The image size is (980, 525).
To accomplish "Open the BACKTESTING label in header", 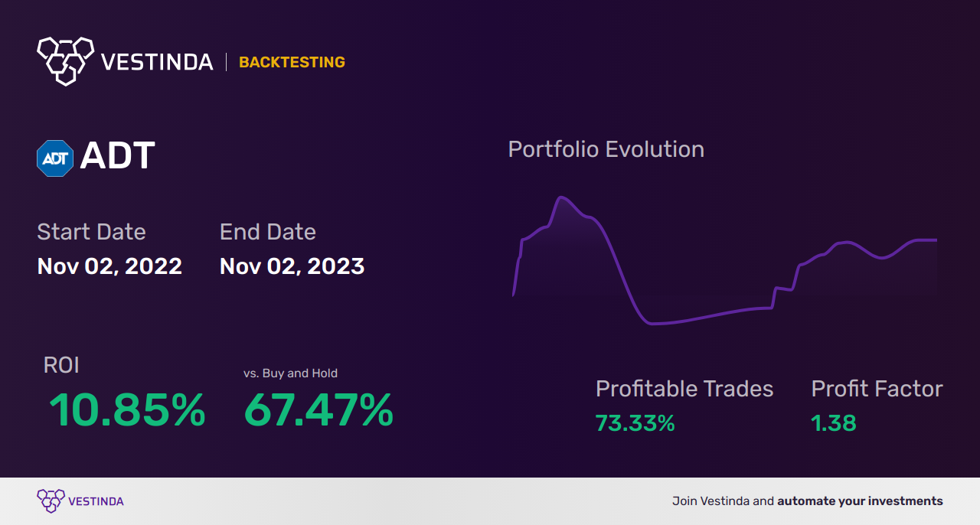I will coord(292,63).
